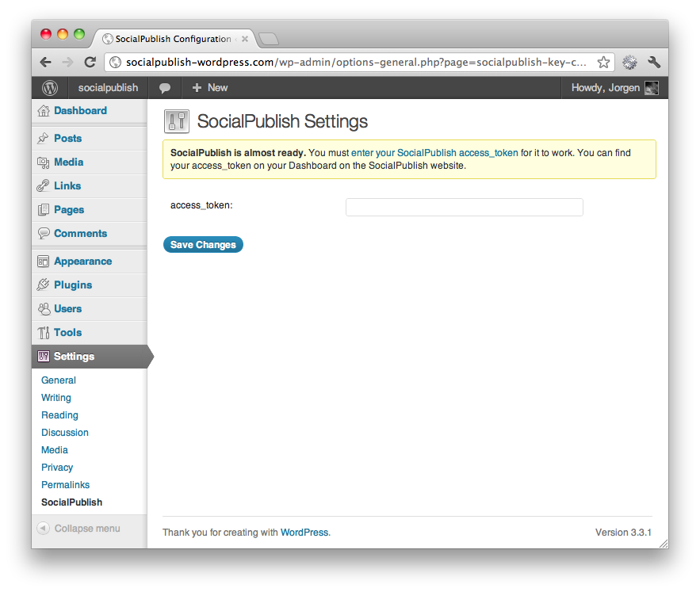Click the Dashboard house icon
The width and height of the screenshot is (700, 592).
coord(44,111)
